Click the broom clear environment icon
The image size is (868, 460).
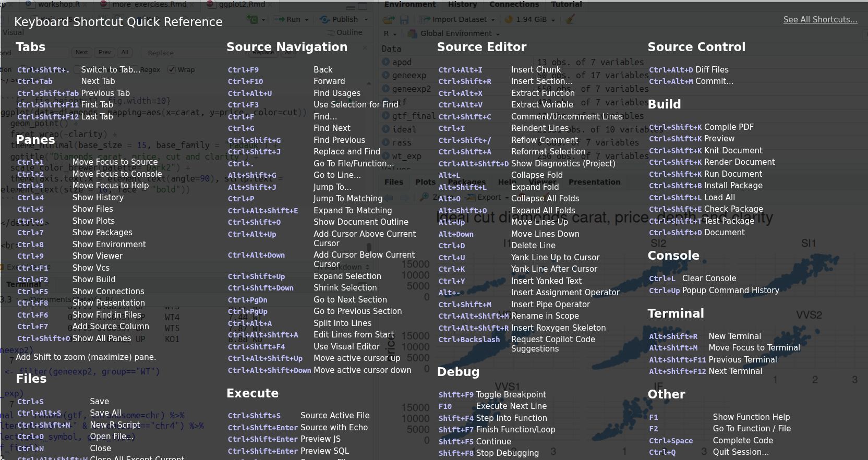point(570,19)
